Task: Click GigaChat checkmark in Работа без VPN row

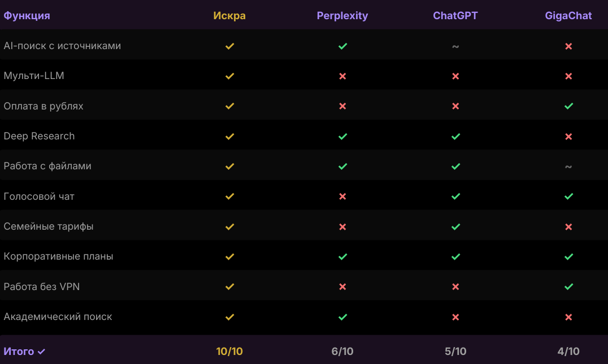Action: pyautogui.click(x=569, y=287)
